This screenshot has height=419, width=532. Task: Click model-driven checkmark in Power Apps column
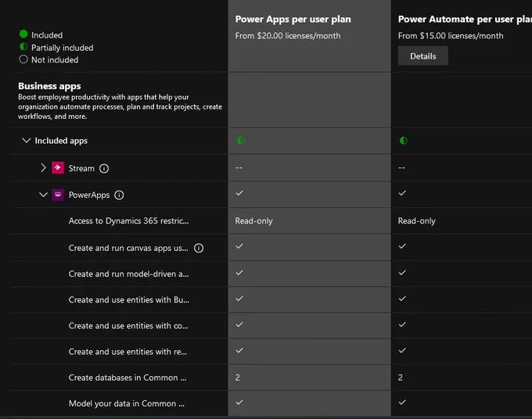point(239,273)
